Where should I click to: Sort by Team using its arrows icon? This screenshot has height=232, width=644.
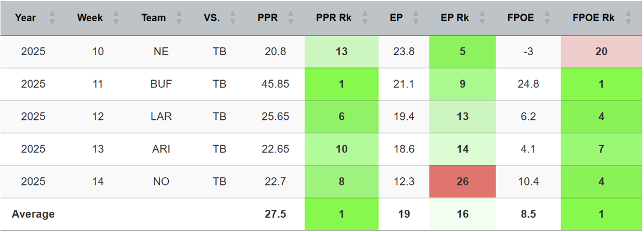coord(179,18)
